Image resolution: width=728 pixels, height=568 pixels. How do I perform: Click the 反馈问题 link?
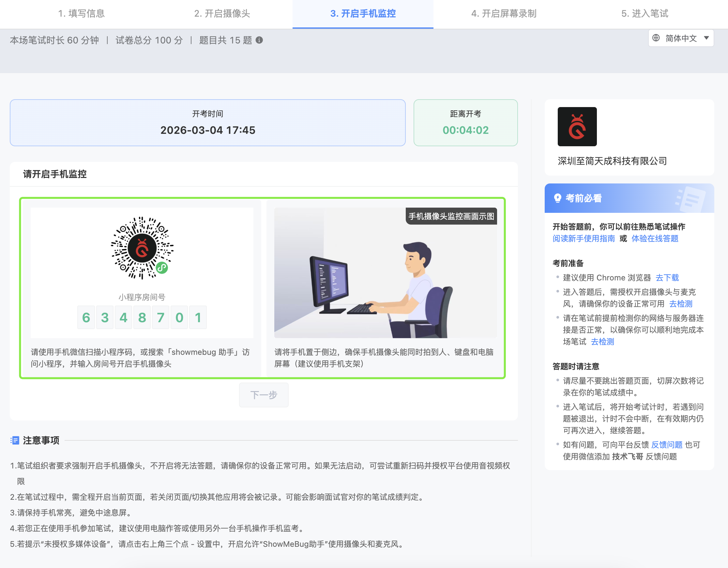tap(667, 445)
